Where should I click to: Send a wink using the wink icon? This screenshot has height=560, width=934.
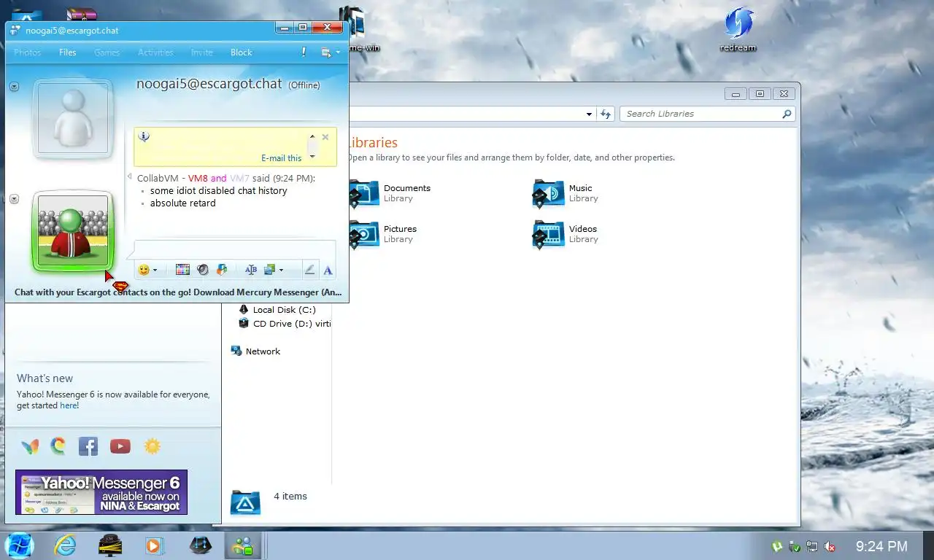pos(222,270)
